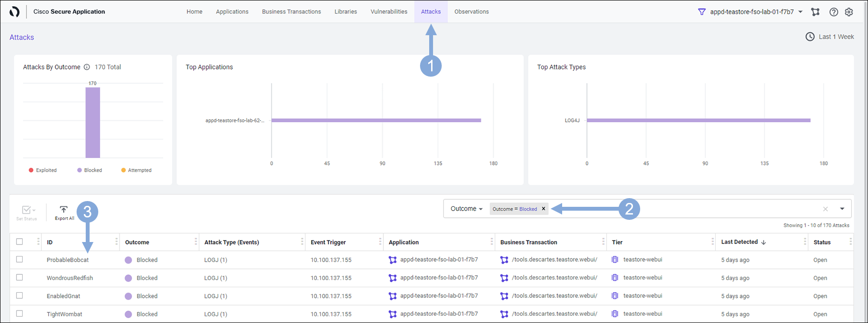Click the clock icon for Last 1 Week
This screenshot has width=868, height=323.
810,37
